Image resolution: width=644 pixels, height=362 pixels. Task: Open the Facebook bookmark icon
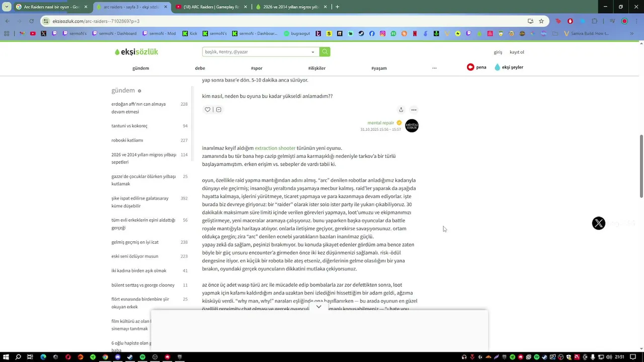tap(372, 34)
